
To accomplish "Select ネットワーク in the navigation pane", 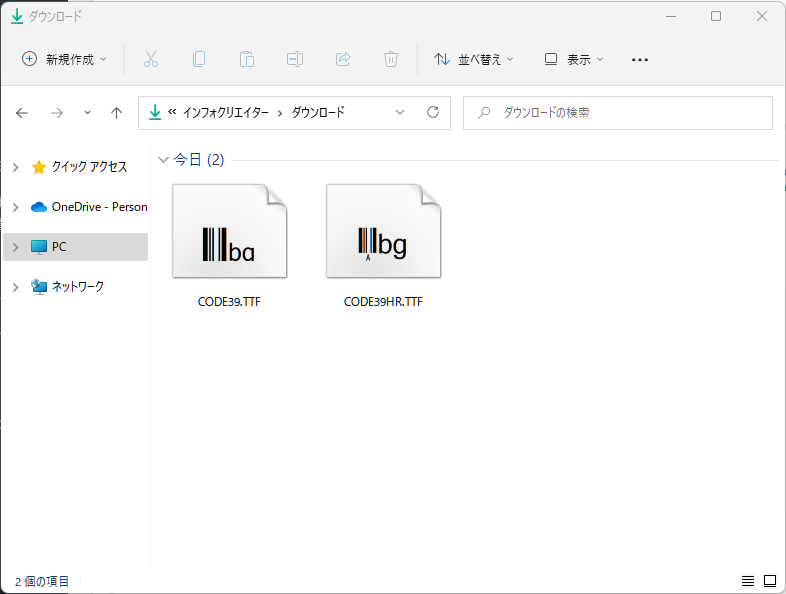I will click(77, 287).
